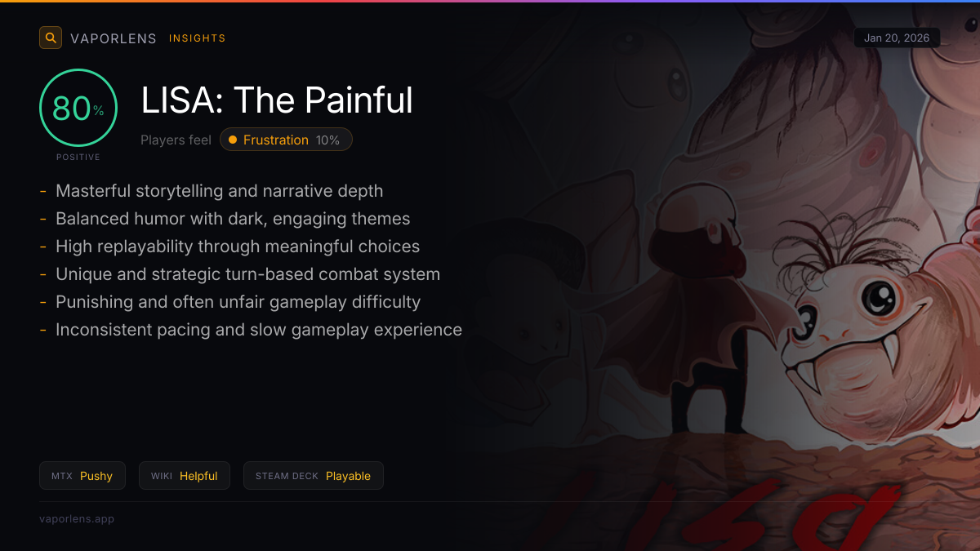This screenshot has height=551, width=980.
Task: Select the Frustration 10% sentiment pill
Action: 286,140
